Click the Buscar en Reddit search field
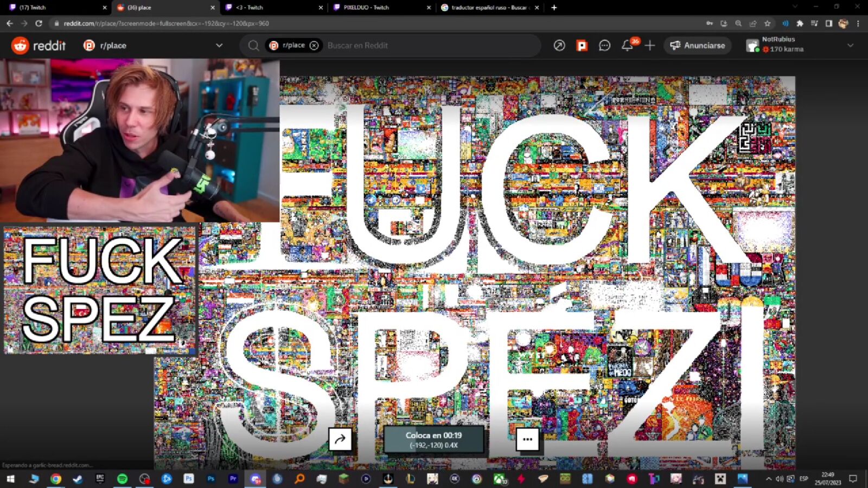 tap(423, 46)
